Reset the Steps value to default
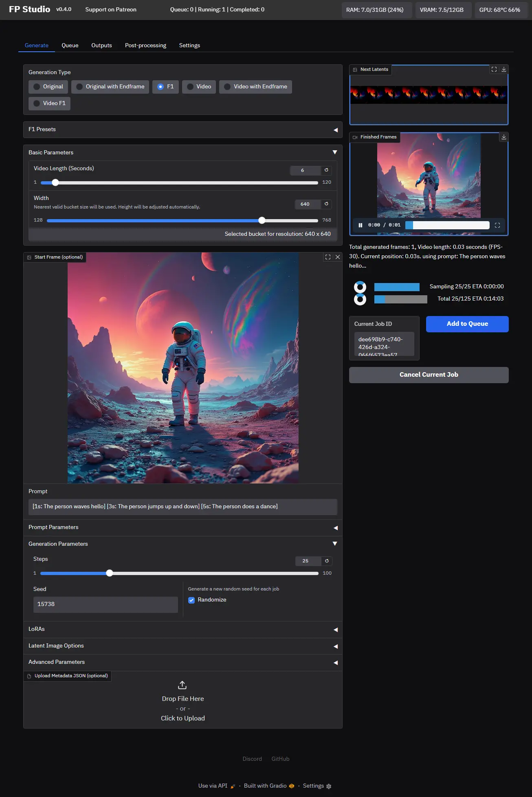The width and height of the screenshot is (532, 797). point(327,561)
